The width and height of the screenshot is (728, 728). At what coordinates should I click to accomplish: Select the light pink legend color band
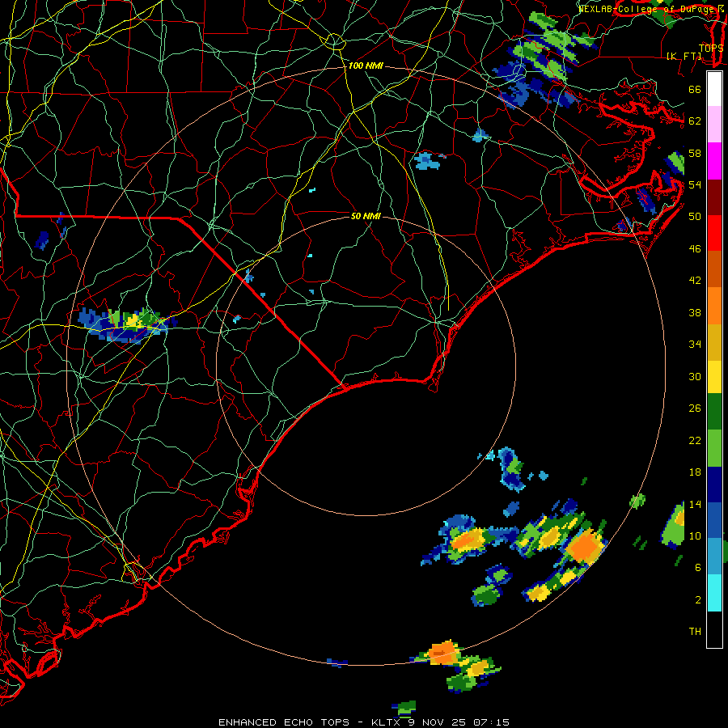pyautogui.click(x=714, y=125)
